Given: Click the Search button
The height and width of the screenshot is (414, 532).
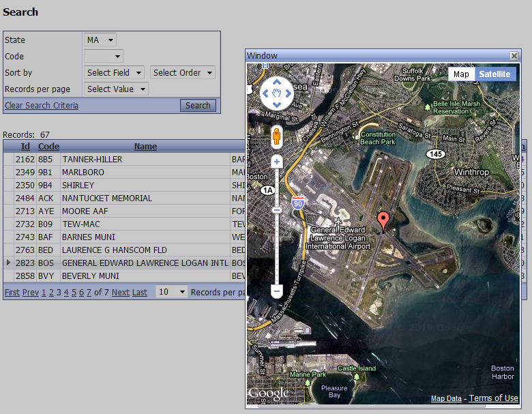Looking at the screenshot, I should (x=198, y=105).
